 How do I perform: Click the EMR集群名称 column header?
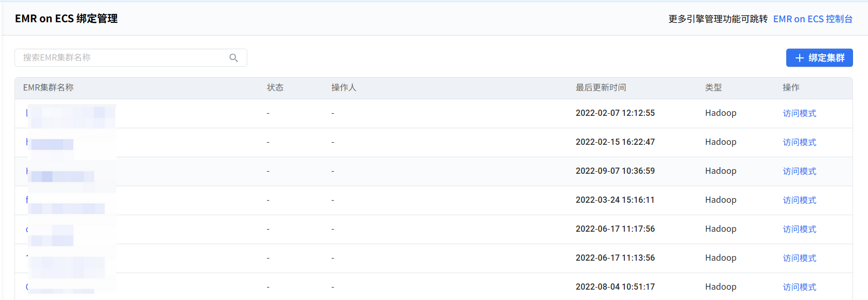[48, 87]
